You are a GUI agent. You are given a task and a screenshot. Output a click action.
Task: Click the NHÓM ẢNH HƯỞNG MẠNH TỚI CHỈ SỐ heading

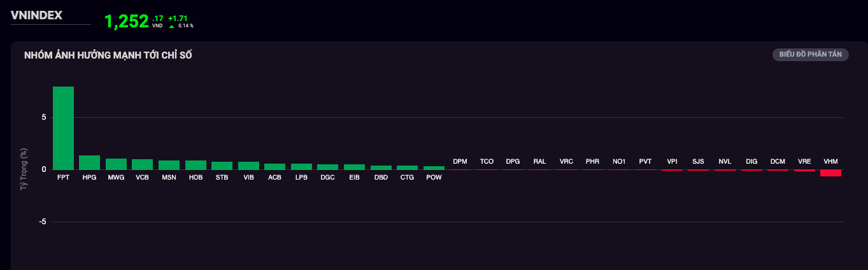108,55
